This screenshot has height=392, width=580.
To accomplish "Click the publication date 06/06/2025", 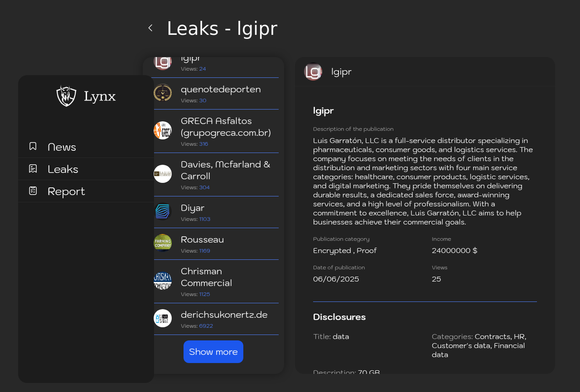I will (x=336, y=279).
